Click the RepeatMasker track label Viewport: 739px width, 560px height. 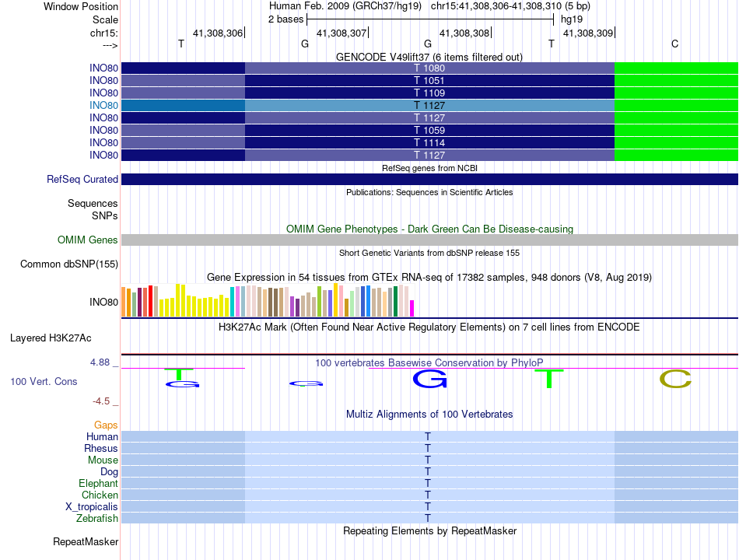[x=86, y=541]
